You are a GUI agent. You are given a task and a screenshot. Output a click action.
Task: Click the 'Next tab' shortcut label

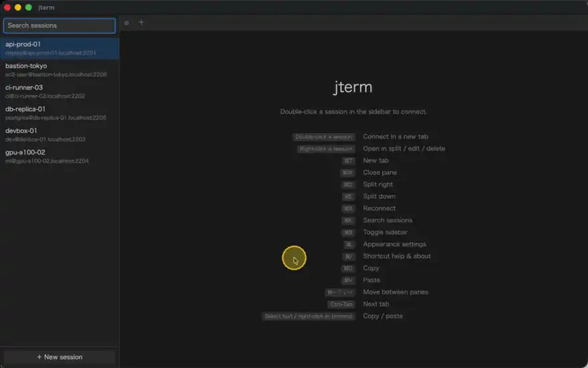tap(376, 304)
